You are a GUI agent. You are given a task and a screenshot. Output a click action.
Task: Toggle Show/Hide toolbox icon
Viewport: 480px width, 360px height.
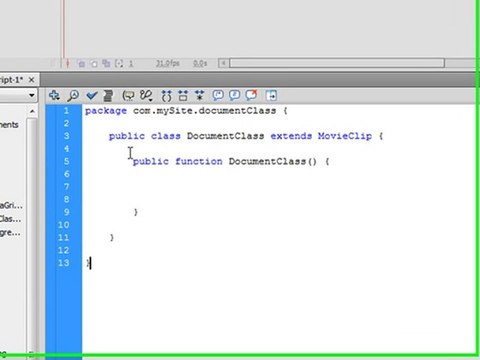tap(271, 96)
